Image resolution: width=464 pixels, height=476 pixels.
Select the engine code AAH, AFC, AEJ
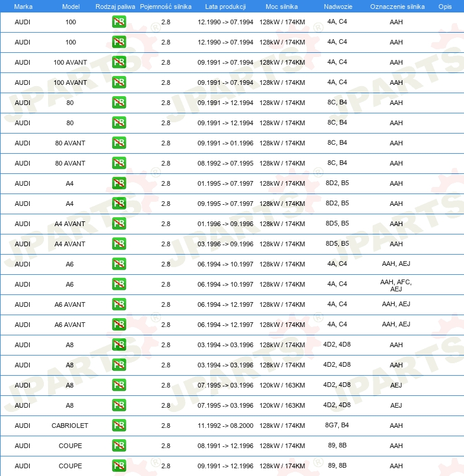(396, 285)
